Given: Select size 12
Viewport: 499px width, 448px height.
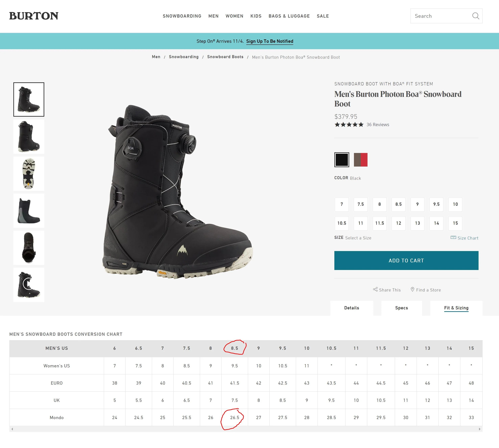Looking at the screenshot, I should click(399, 223).
